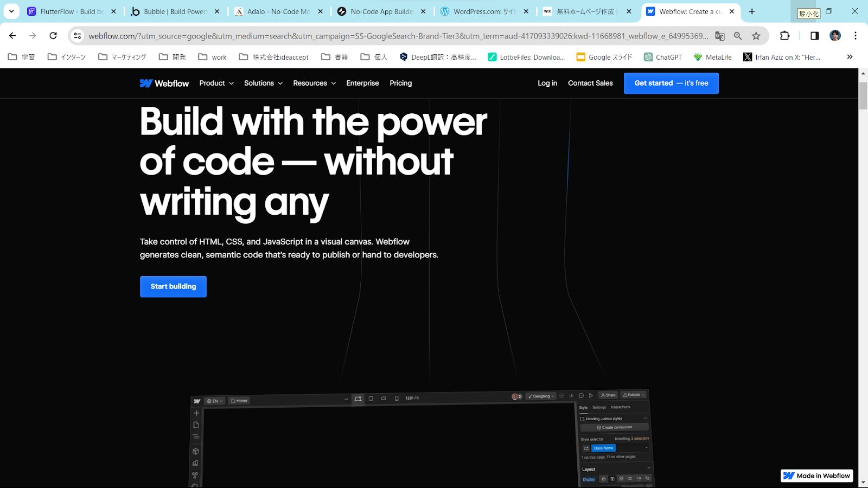The image size is (868, 488).
Task: Open the Navigator icon in Designer sidebar
Action: [x=196, y=436]
